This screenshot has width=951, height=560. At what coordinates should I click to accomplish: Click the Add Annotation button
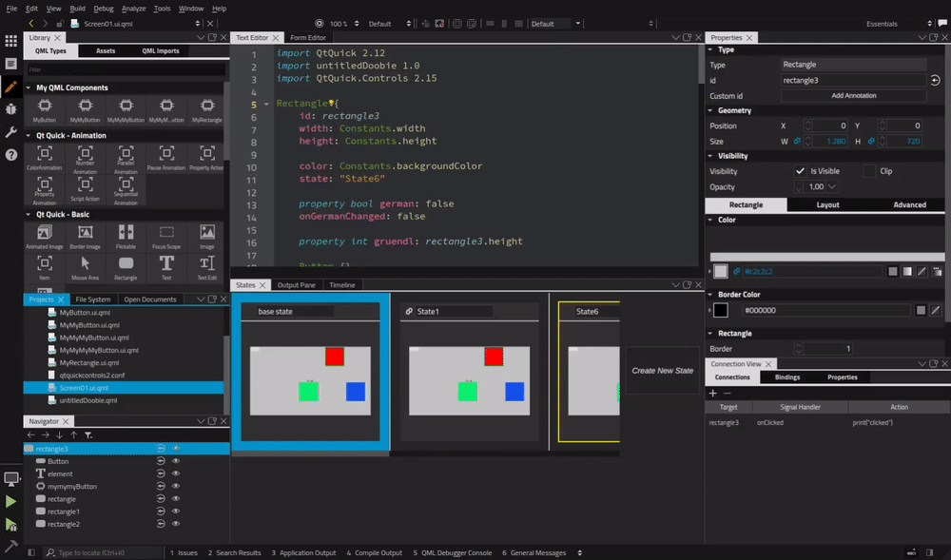point(853,96)
